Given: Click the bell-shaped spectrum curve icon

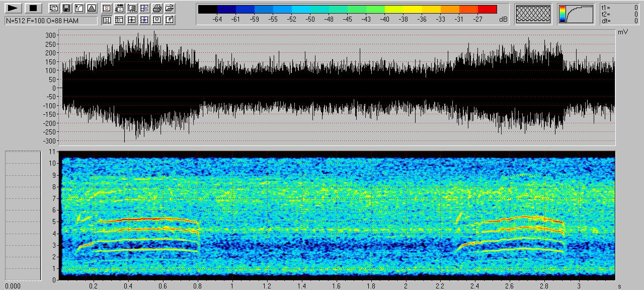Looking at the screenshot, I should tap(92, 8).
